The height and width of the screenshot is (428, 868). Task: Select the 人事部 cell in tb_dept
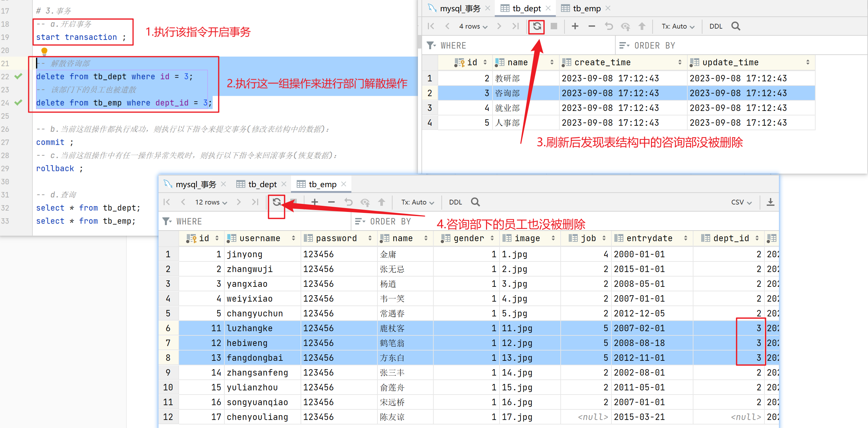[526, 123]
